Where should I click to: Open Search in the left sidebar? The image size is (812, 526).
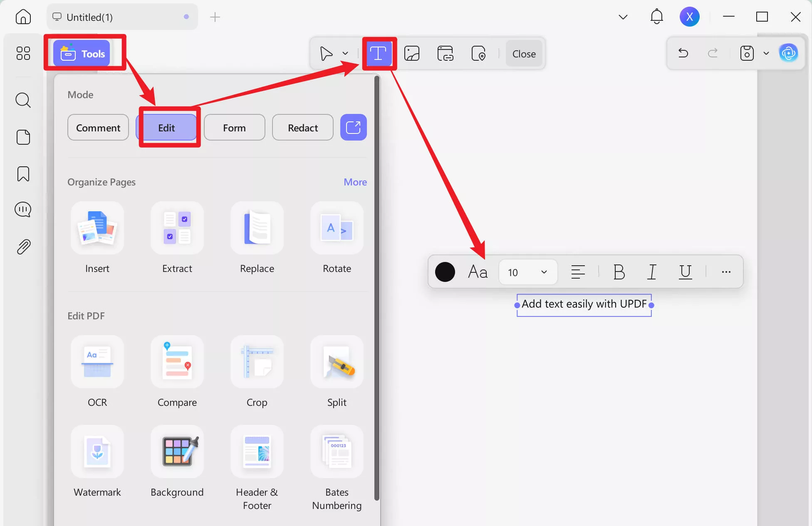click(23, 100)
